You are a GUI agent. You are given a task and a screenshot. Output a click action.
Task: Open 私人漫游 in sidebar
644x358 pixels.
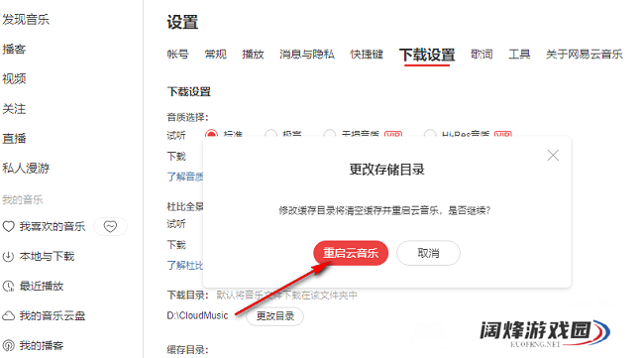point(26,169)
